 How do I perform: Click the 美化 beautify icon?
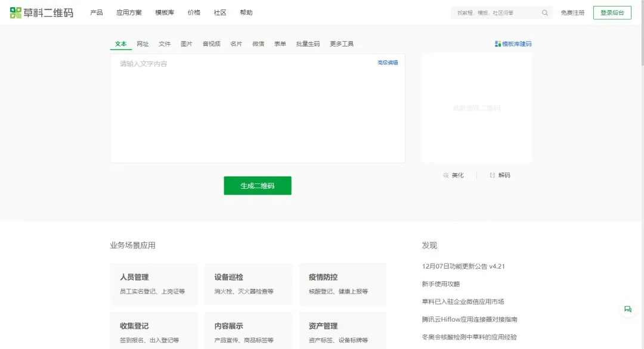click(x=445, y=175)
